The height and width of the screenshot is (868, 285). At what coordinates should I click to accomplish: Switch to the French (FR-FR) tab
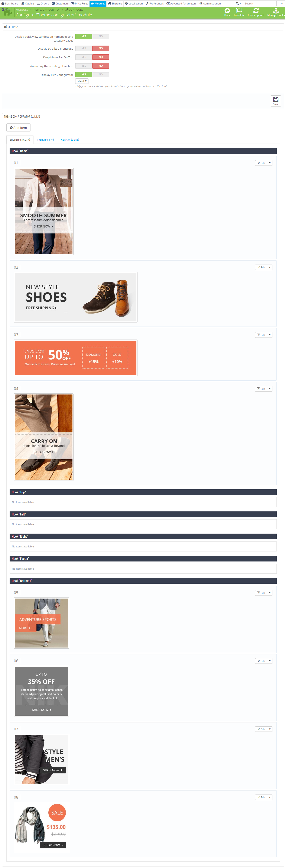pyautogui.click(x=46, y=140)
